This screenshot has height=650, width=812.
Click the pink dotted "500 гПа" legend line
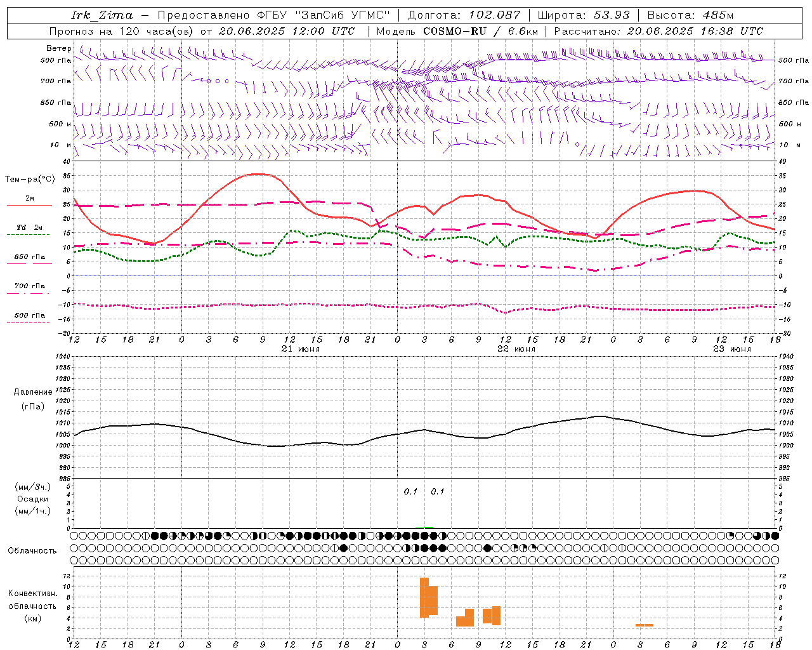tap(28, 322)
